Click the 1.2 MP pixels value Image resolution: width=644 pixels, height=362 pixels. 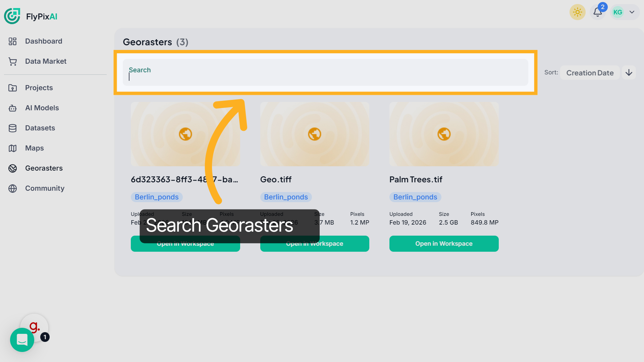click(360, 223)
